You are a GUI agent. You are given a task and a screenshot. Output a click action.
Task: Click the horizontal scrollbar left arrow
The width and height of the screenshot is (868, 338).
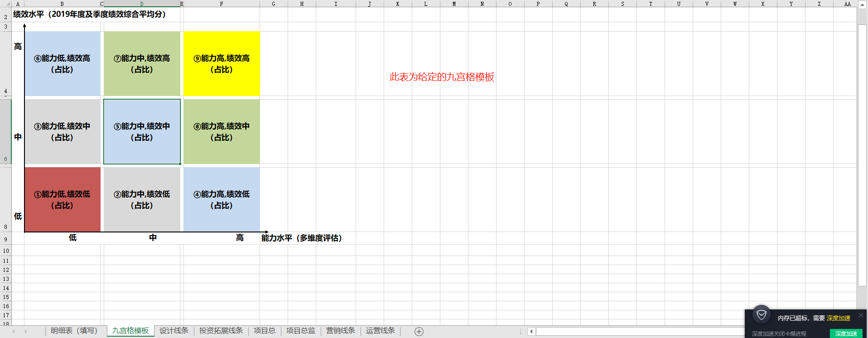pyautogui.click(x=531, y=332)
